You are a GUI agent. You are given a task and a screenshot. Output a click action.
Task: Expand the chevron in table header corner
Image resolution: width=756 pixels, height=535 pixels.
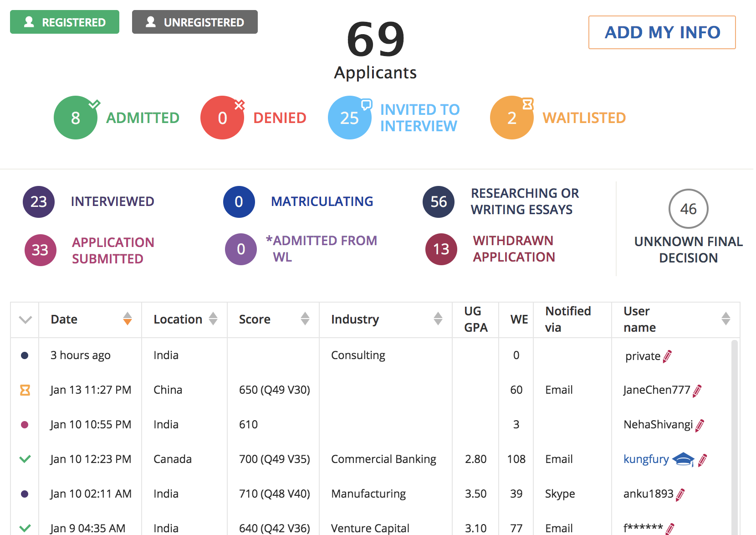click(x=25, y=319)
